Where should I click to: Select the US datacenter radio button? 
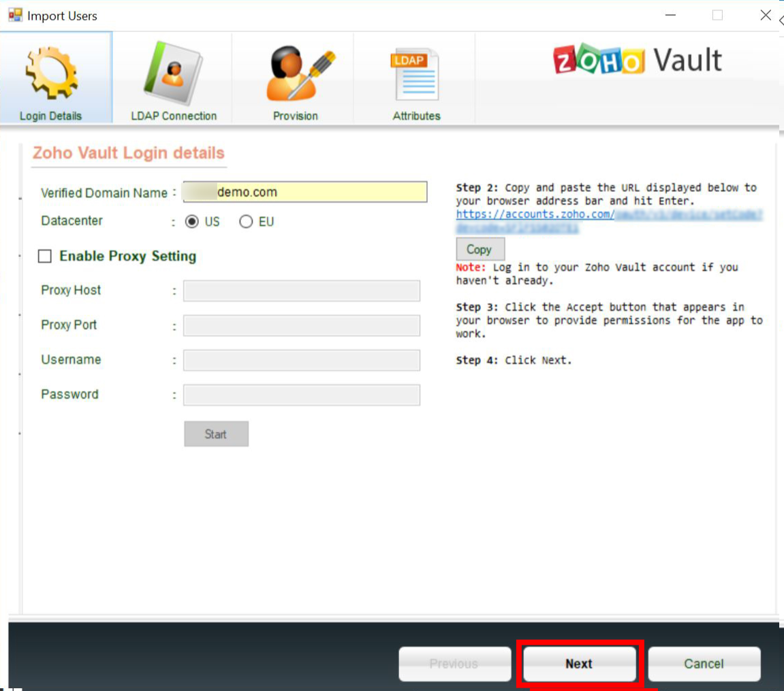(x=192, y=221)
